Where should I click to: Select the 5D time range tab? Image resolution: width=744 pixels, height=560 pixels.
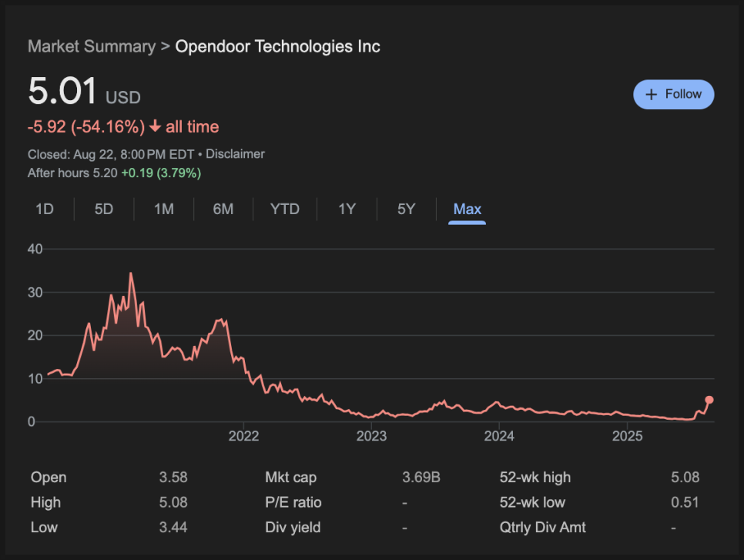pos(104,209)
